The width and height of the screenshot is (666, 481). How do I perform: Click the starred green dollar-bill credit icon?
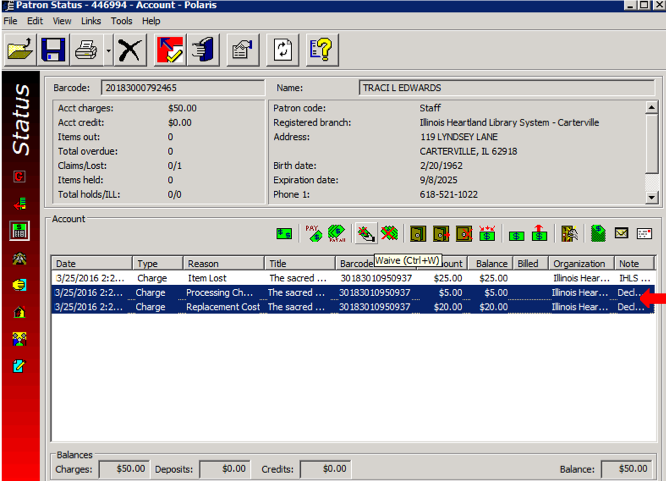(x=487, y=234)
